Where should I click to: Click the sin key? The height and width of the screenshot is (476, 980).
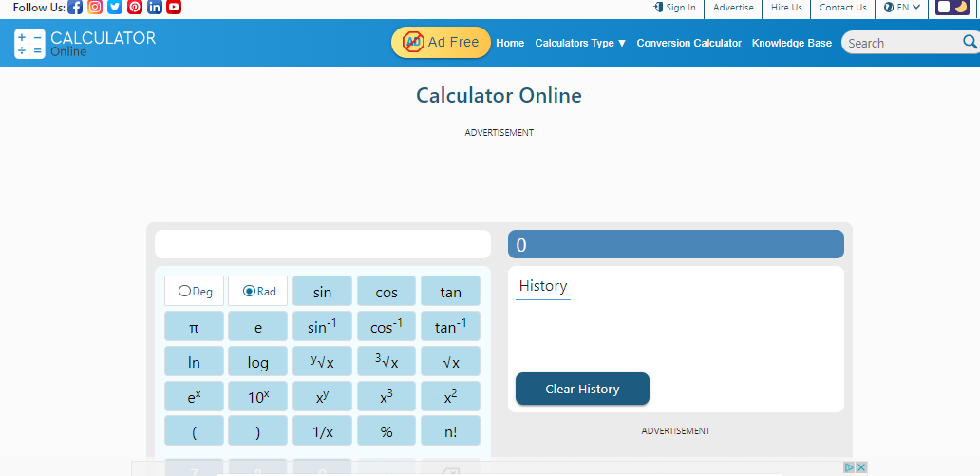click(x=323, y=291)
